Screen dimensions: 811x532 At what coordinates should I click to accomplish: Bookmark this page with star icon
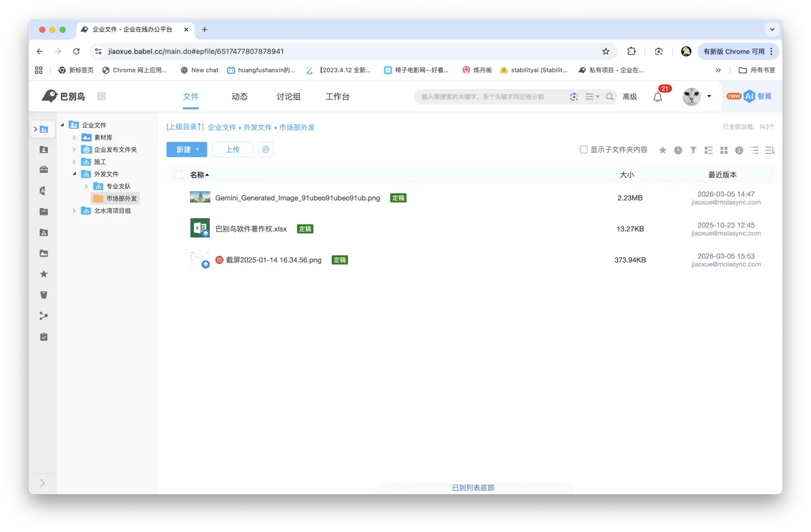coord(606,52)
